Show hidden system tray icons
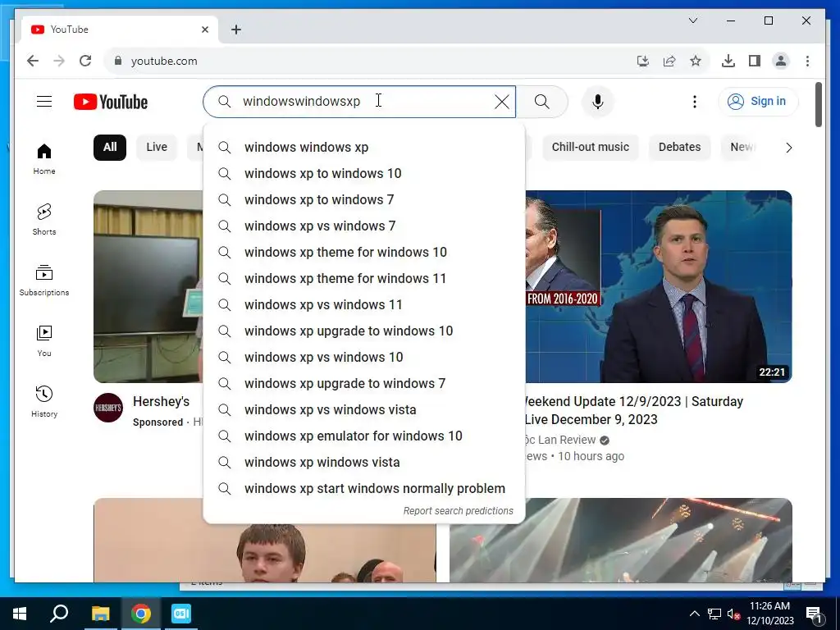840x630 pixels. click(694, 614)
